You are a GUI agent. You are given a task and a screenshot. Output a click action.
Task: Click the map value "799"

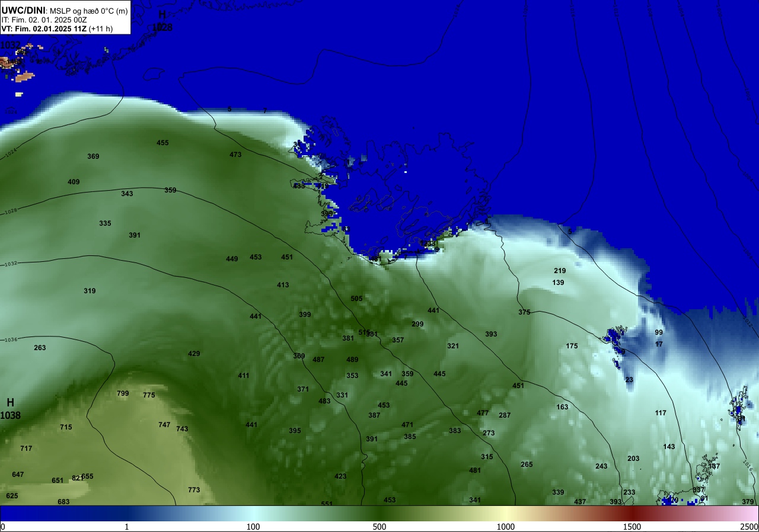(123, 393)
